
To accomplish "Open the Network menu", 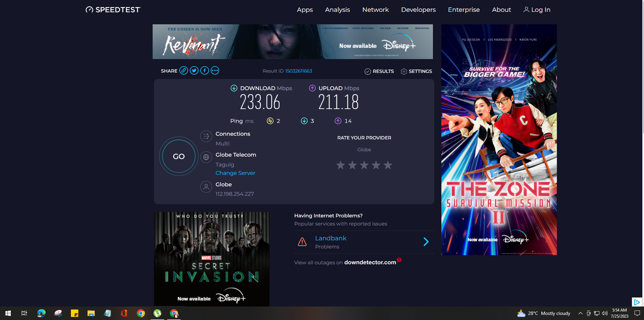I will 376,10.
